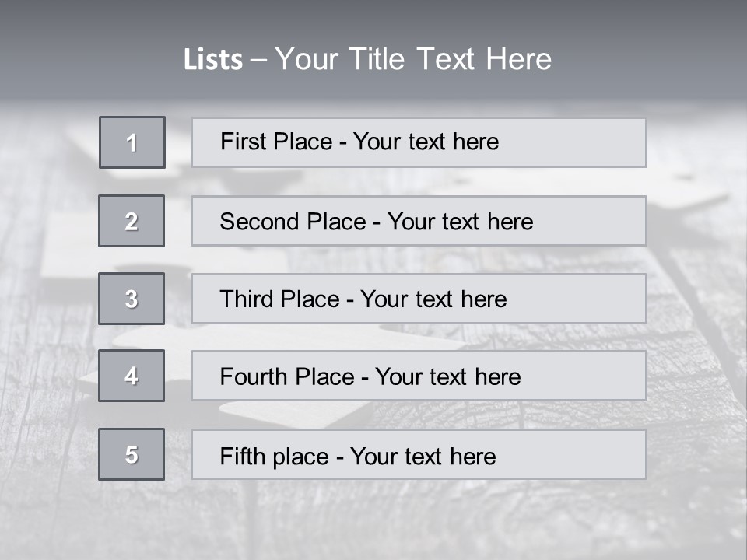The width and height of the screenshot is (747, 560).
Task: Click the number 3 box
Action: click(x=132, y=299)
